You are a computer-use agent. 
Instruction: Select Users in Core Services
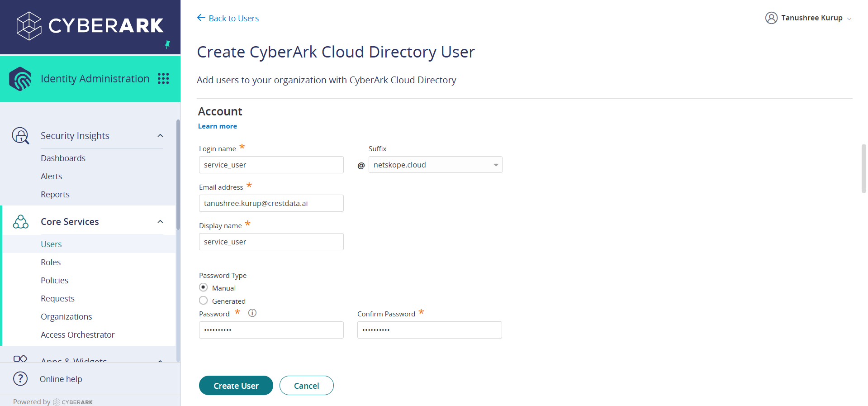point(51,244)
